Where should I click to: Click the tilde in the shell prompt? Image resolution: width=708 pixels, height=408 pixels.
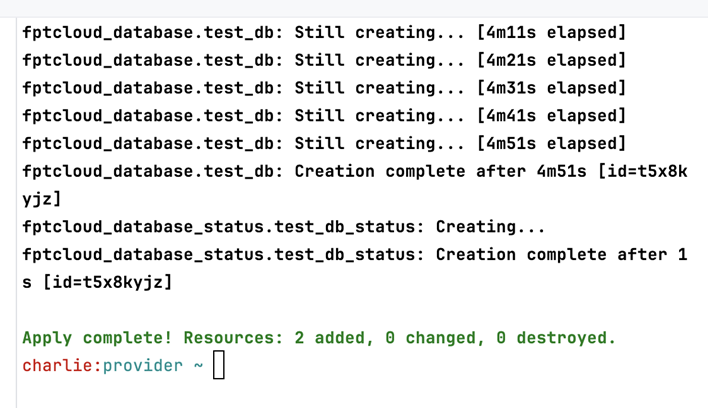(198, 366)
